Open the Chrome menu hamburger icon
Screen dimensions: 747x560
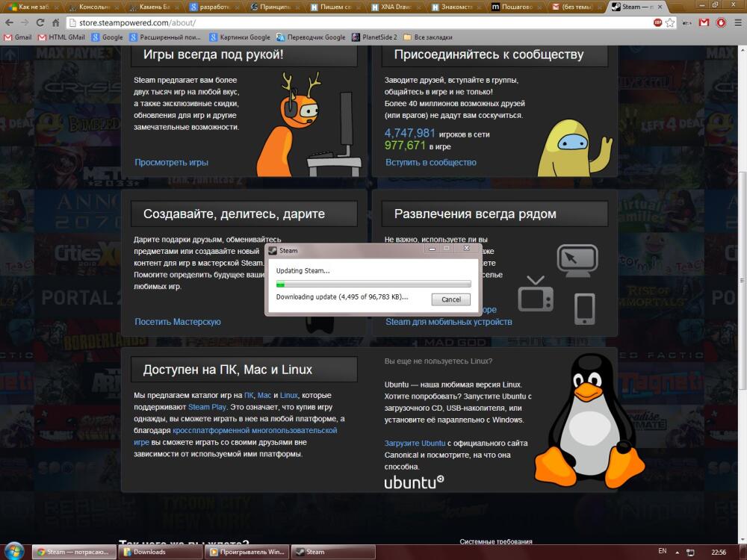pos(737,22)
